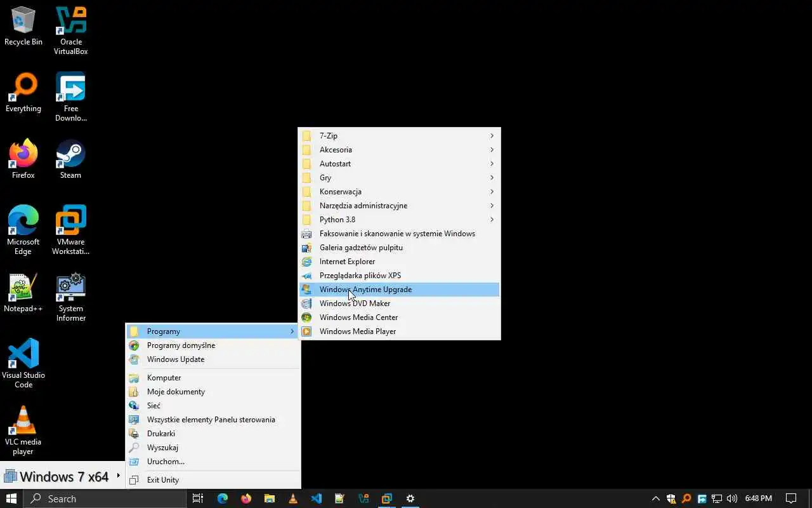Click the Windows Start button

tap(11, 498)
